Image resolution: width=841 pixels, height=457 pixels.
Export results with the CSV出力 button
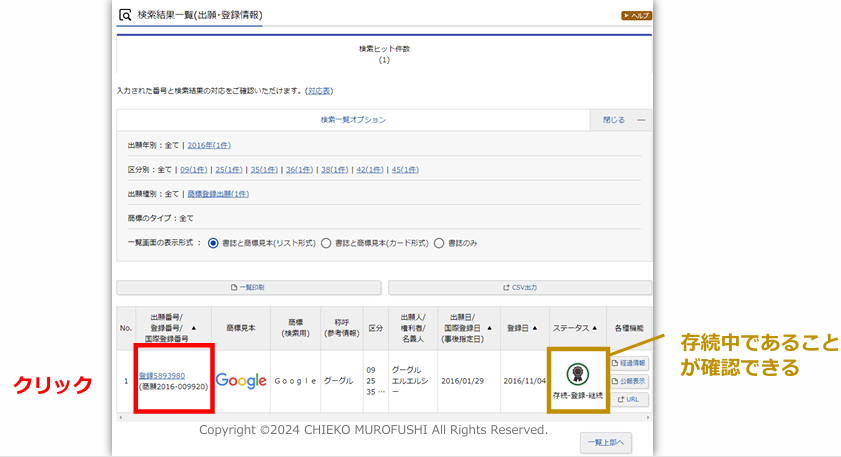tap(519, 287)
